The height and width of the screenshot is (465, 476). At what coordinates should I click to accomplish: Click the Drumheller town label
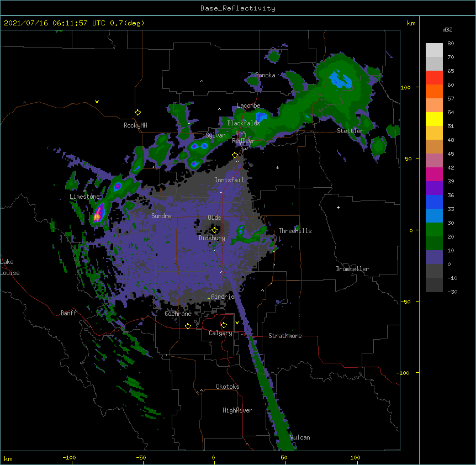(352, 269)
